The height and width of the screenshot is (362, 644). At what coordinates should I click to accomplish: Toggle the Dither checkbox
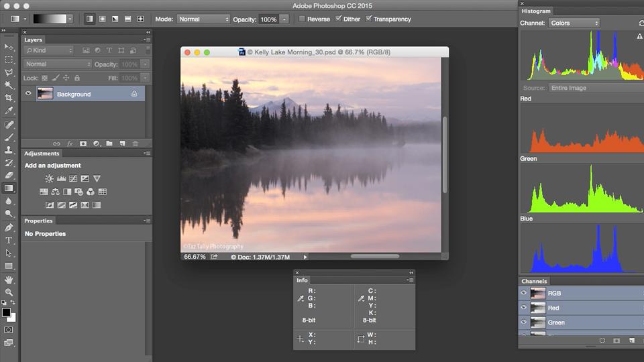[x=338, y=19]
